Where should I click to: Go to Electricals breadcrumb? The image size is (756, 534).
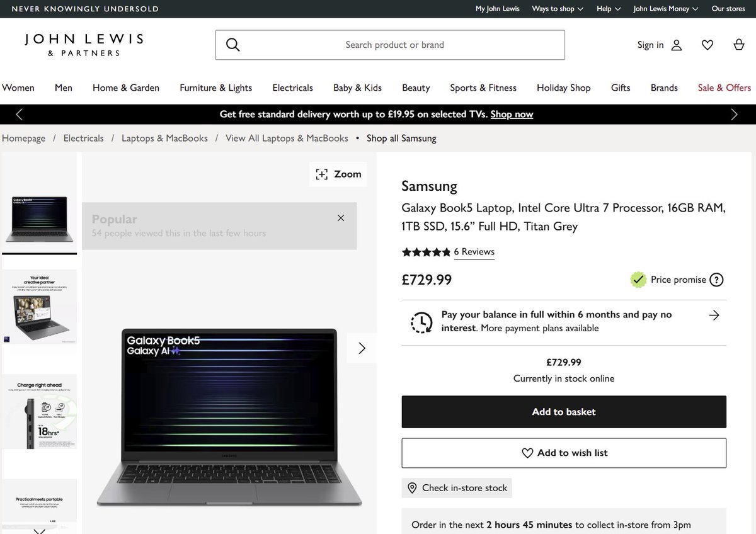pyautogui.click(x=83, y=138)
